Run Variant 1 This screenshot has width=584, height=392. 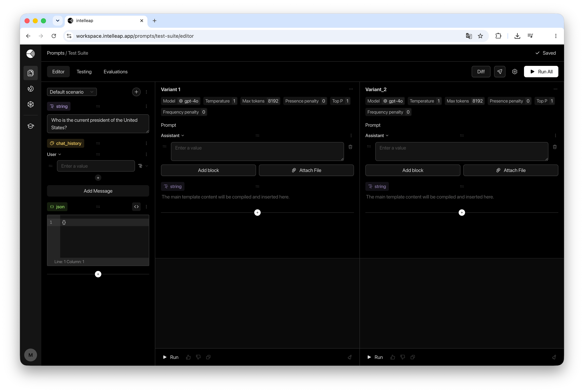click(x=171, y=357)
